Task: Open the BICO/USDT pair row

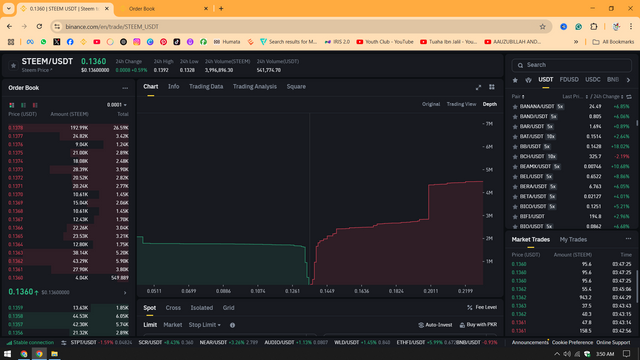Action: 571,207
